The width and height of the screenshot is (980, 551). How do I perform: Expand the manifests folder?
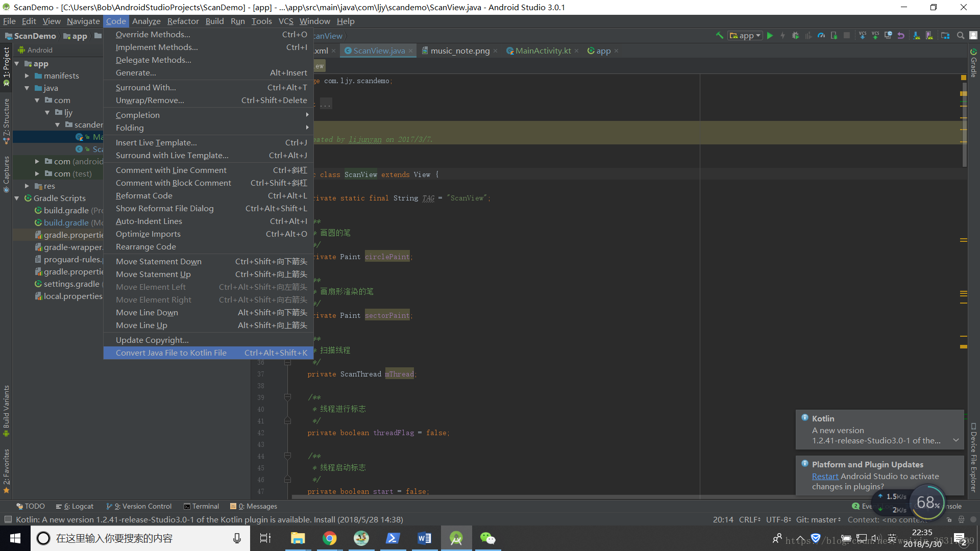point(27,76)
